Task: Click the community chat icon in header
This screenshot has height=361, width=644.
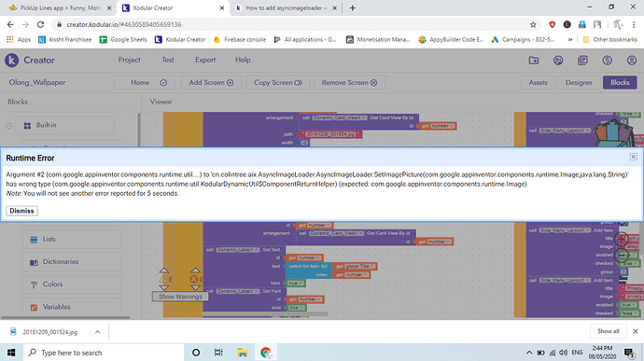Action: point(558,61)
